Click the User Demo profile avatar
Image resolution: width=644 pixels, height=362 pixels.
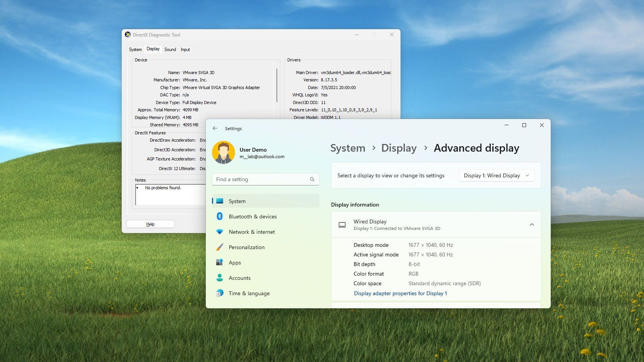(223, 152)
